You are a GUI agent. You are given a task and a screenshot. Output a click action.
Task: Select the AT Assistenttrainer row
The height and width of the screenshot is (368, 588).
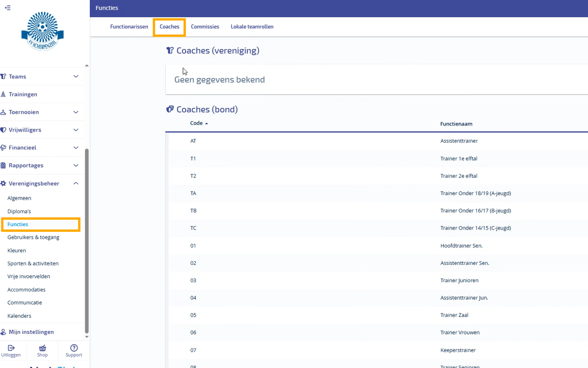pyautogui.click(x=377, y=141)
